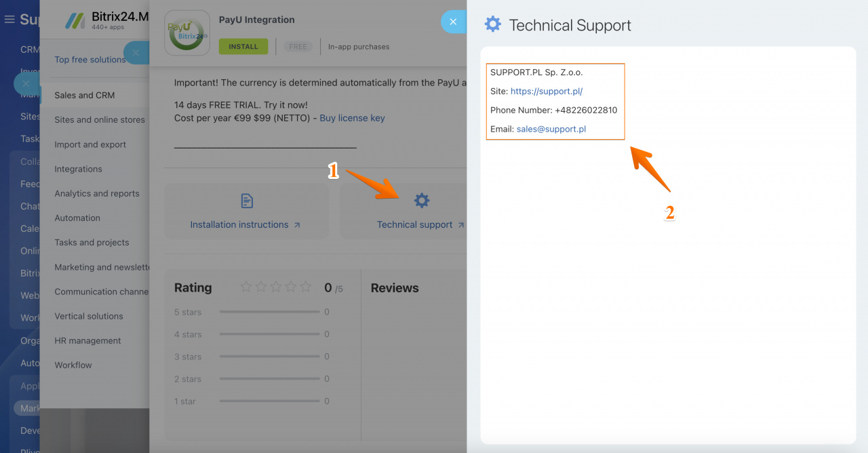This screenshot has width=868, height=453.
Task: Select Vertical solutions category
Action: click(89, 316)
